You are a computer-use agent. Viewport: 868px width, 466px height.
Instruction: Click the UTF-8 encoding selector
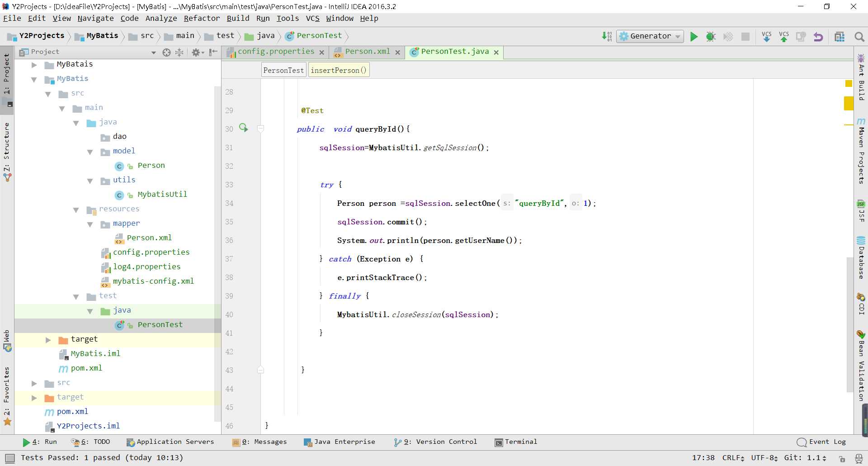(764, 458)
